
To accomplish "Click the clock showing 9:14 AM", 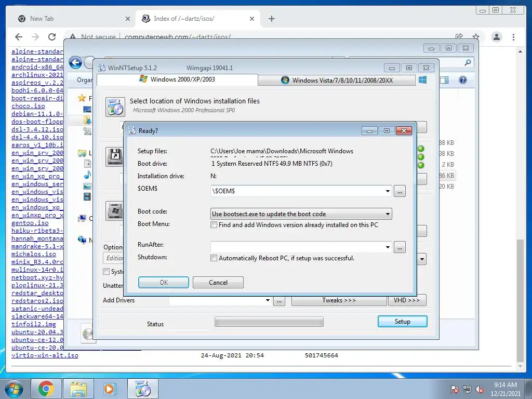I will (505, 385).
